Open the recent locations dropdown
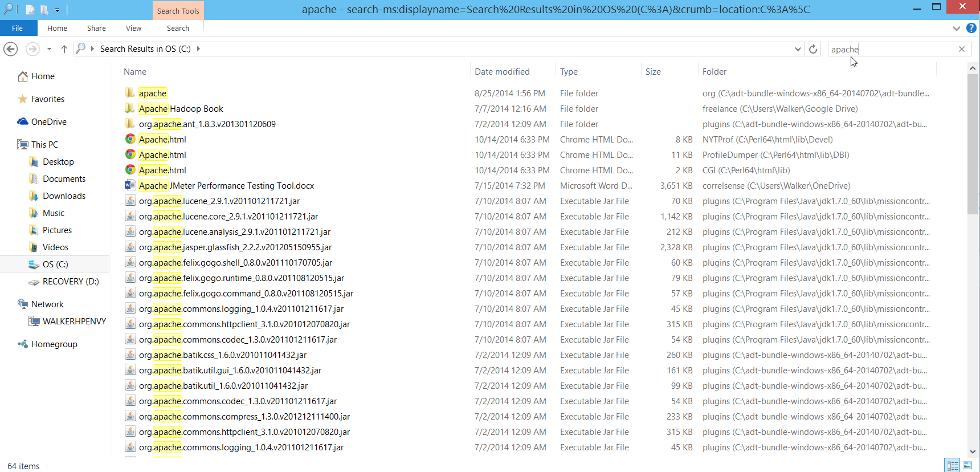 pyautogui.click(x=49, y=49)
